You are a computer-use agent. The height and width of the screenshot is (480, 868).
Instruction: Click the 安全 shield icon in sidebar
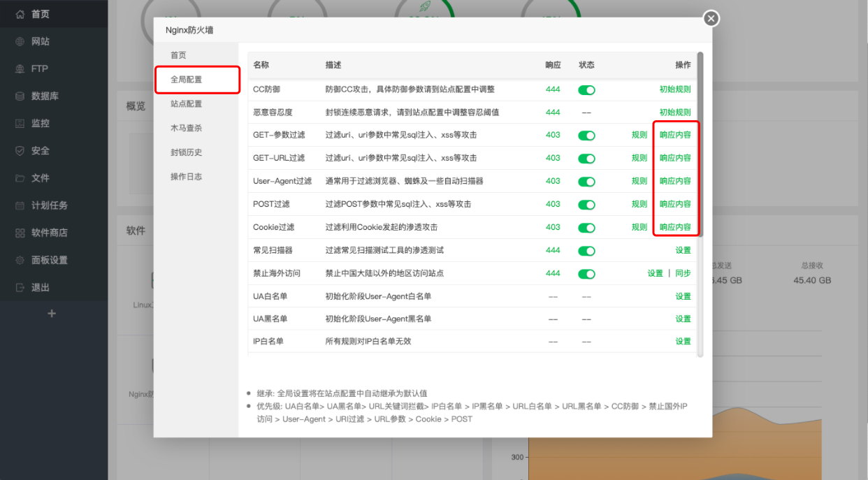click(20, 150)
